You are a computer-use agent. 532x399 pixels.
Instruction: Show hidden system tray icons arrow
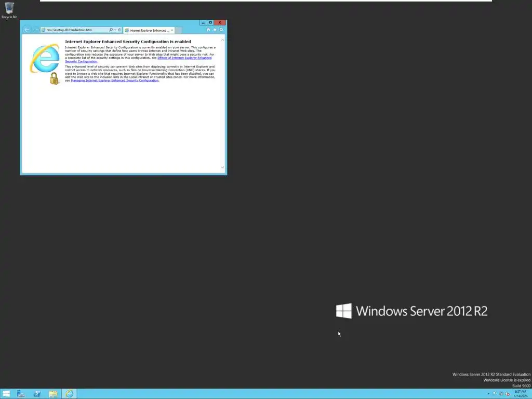488,394
